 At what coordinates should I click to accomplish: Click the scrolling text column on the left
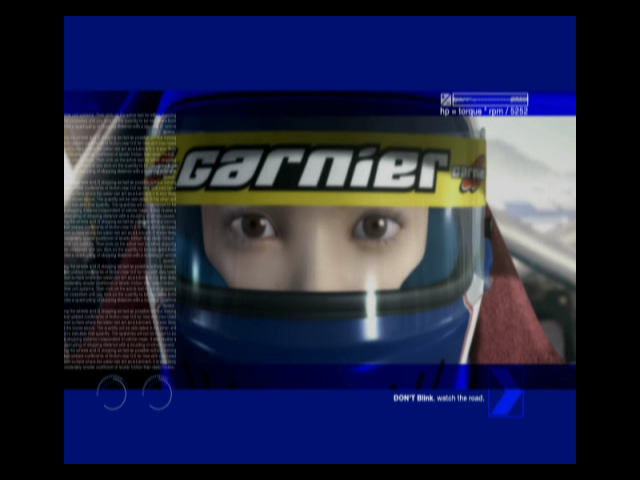pos(120,242)
